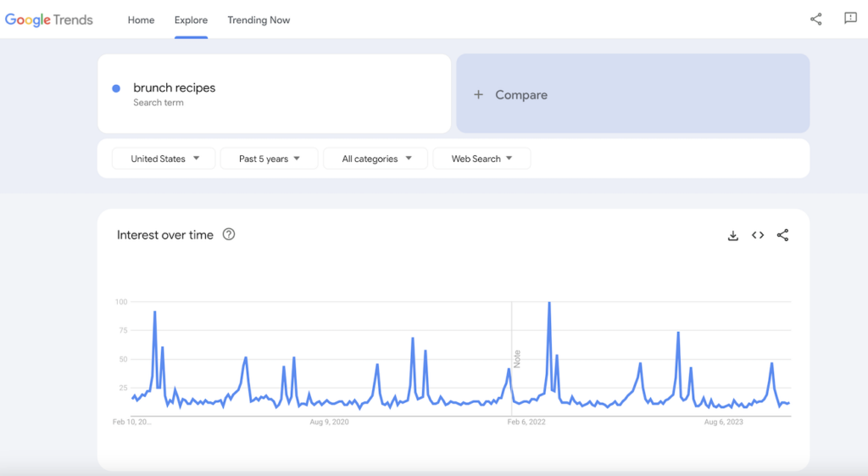
Task: Click the Aug 9, 2020 axis label
Action: [330, 423]
